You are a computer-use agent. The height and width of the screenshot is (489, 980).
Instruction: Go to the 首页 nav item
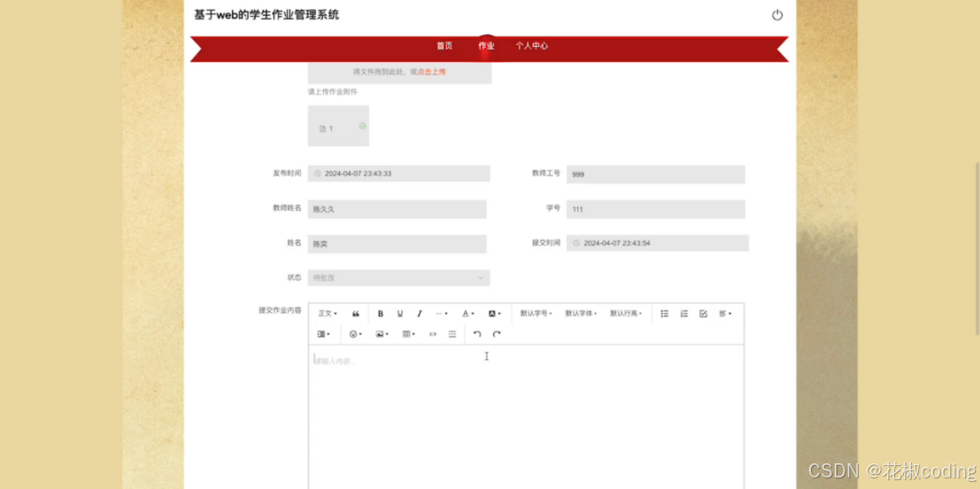click(444, 46)
